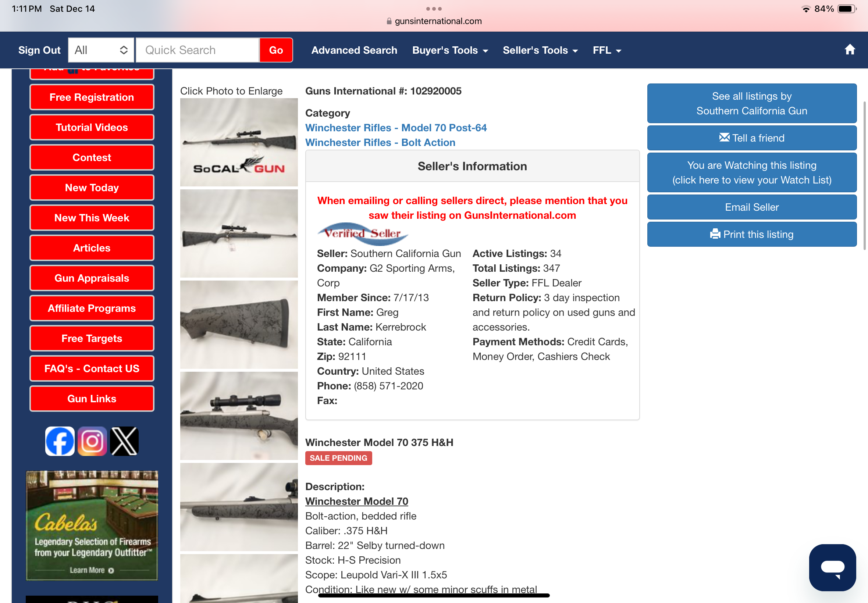868x603 pixels.
Task: Open the chat bubble widget
Action: point(832,567)
